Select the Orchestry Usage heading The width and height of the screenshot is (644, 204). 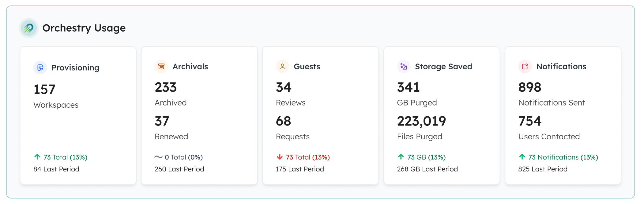point(84,28)
